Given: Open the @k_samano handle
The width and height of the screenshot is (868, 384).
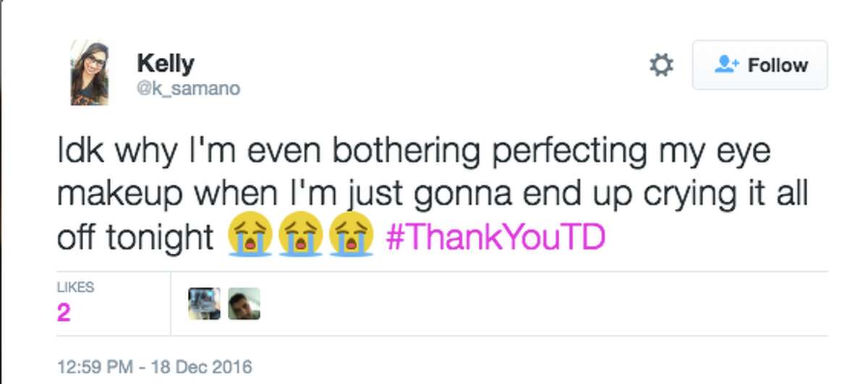Looking at the screenshot, I should 188,89.
